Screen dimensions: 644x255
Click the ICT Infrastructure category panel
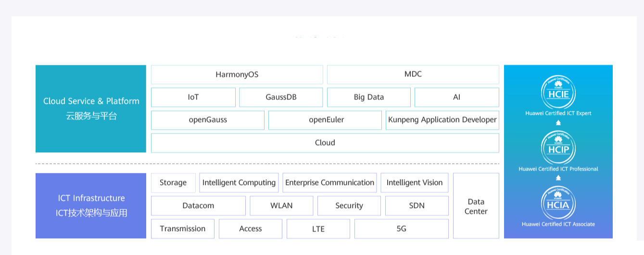[x=91, y=206]
